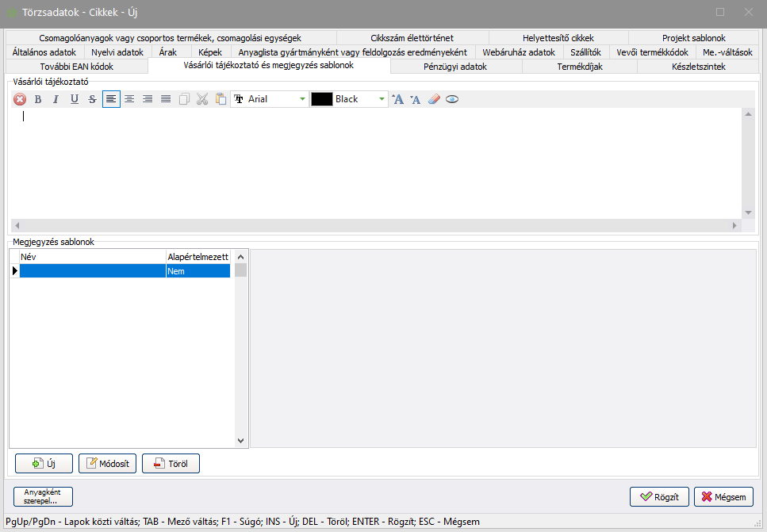
Task: Apply strikethrough formatting
Action: [93, 99]
